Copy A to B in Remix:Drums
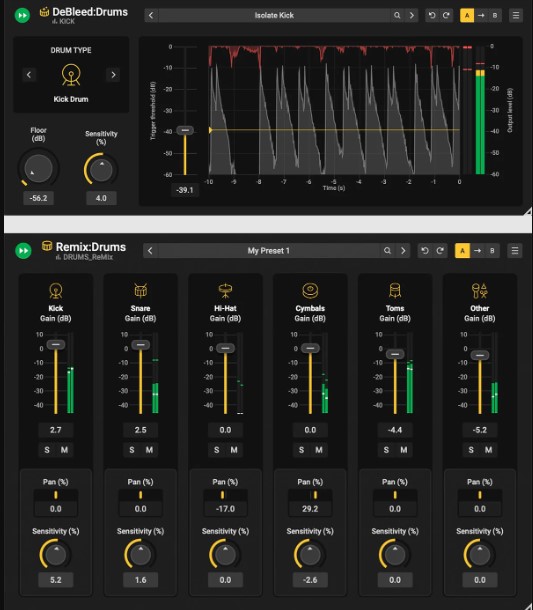 coord(477,251)
